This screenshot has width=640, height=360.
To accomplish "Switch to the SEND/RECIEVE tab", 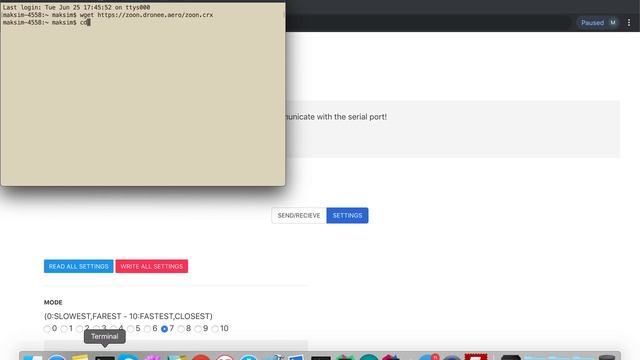I will (299, 216).
